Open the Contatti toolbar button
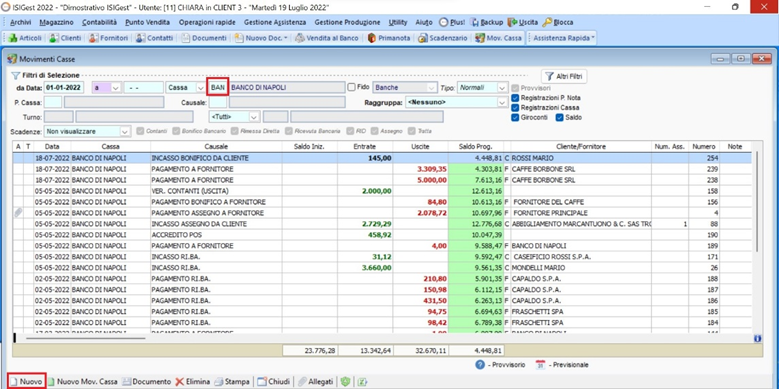Screen dimensions: 779x389 (154, 38)
